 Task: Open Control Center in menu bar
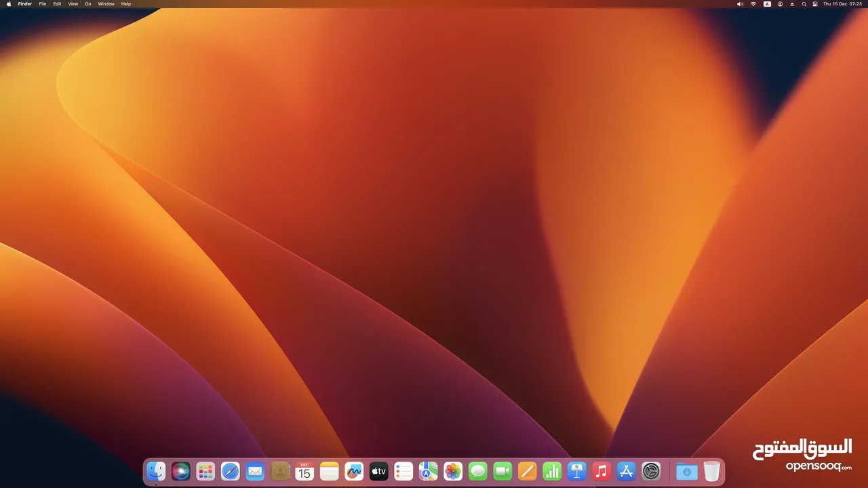pos(815,4)
